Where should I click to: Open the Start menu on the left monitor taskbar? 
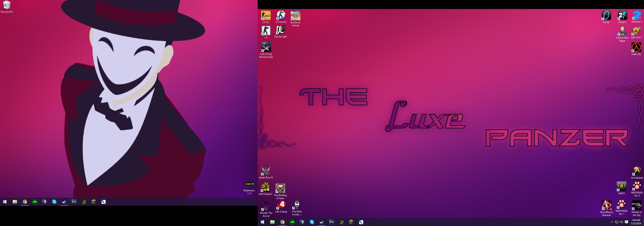pyautogui.click(x=5, y=202)
